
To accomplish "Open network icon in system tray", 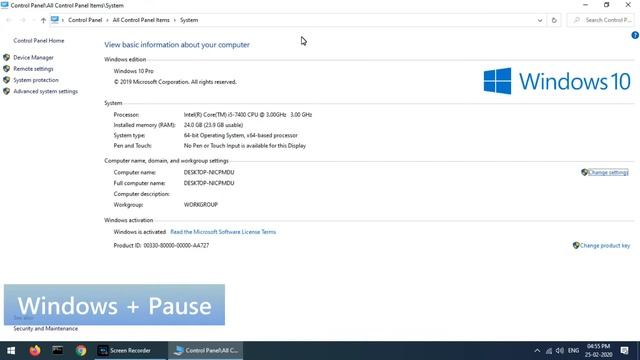I will [x=549, y=351].
